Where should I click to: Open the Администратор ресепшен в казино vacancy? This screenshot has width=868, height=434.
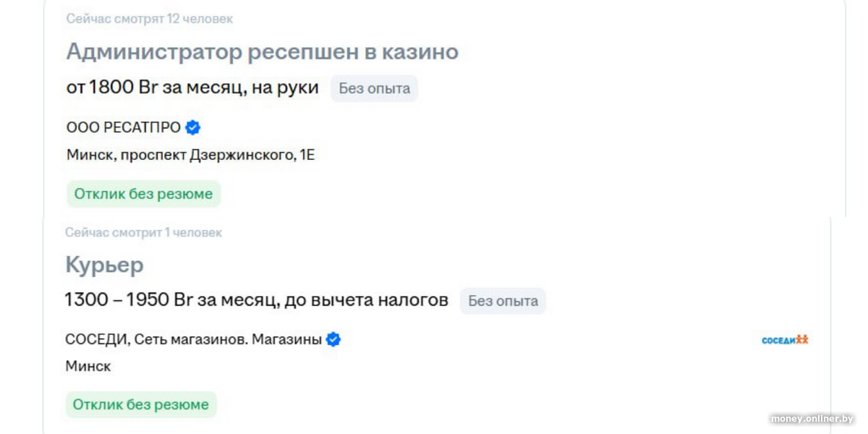(262, 52)
